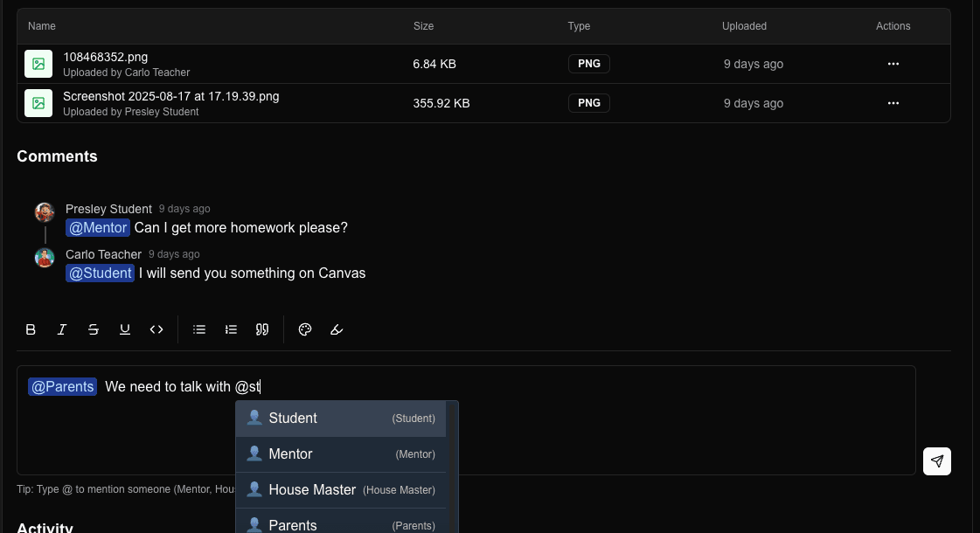Insert a blockquote
The width and height of the screenshot is (980, 533).
point(262,329)
